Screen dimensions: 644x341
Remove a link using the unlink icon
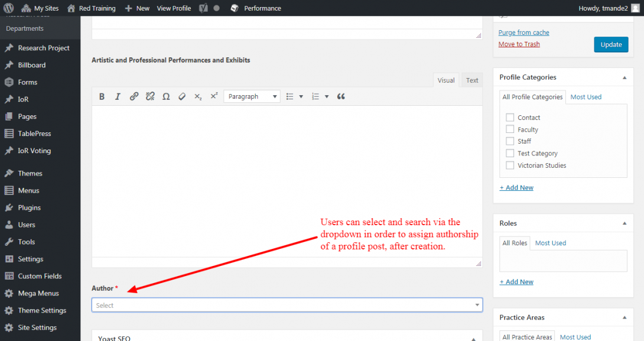pos(149,96)
